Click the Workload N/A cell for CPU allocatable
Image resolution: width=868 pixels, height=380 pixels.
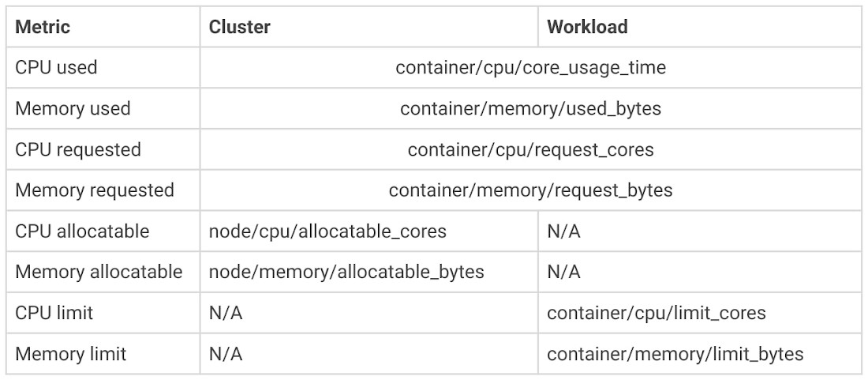point(563,231)
